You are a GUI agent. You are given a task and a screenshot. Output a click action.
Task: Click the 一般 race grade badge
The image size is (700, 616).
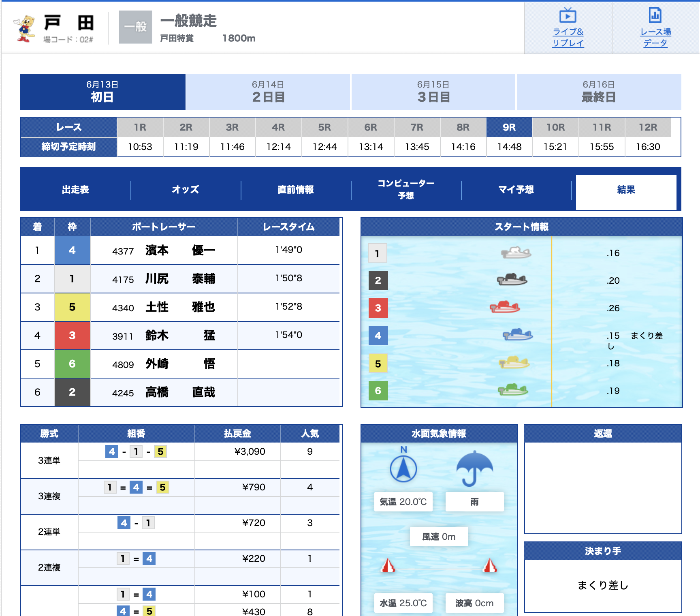pos(135,27)
